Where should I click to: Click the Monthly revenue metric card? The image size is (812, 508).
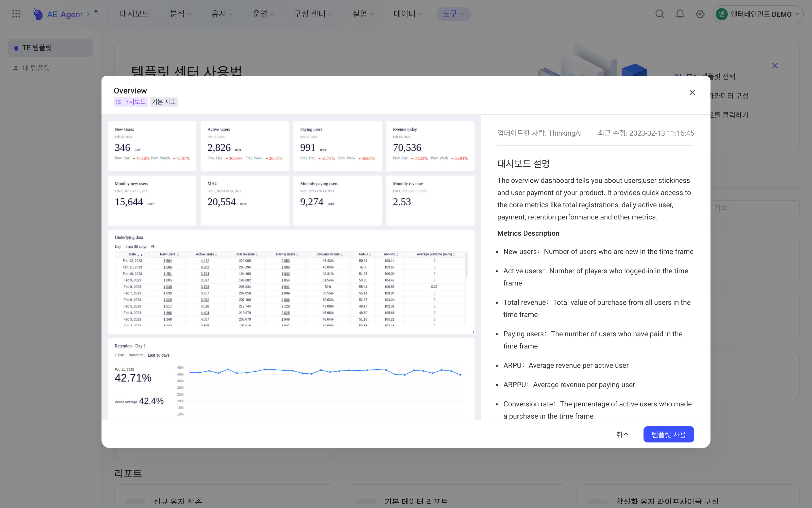tap(430, 200)
